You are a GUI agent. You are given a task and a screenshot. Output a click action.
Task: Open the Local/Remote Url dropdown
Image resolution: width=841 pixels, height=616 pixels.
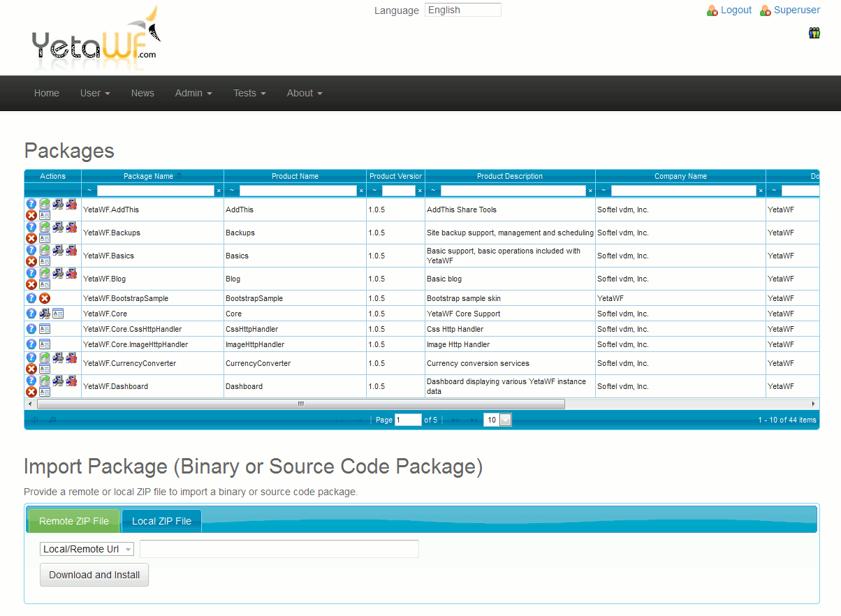87,549
